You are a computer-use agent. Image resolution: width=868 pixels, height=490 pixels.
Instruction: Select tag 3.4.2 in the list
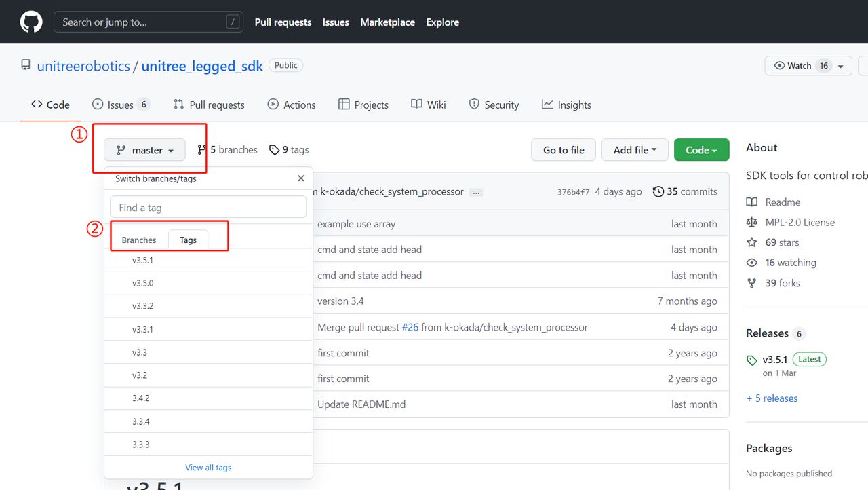(x=208, y=398)
